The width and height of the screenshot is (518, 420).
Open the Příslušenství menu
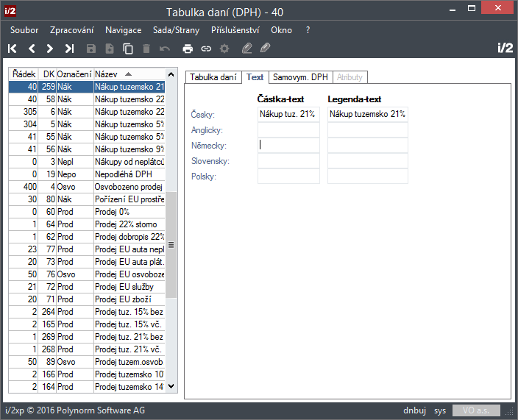point(235,30)
